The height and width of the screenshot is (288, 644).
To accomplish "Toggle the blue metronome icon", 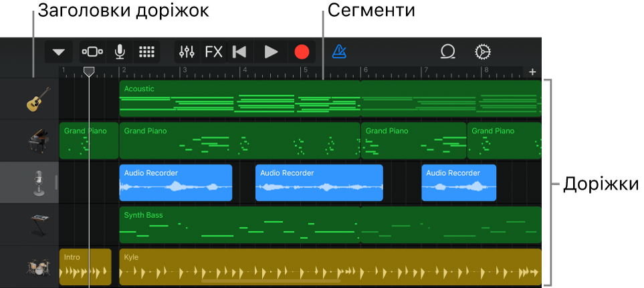I will point(339,52).
